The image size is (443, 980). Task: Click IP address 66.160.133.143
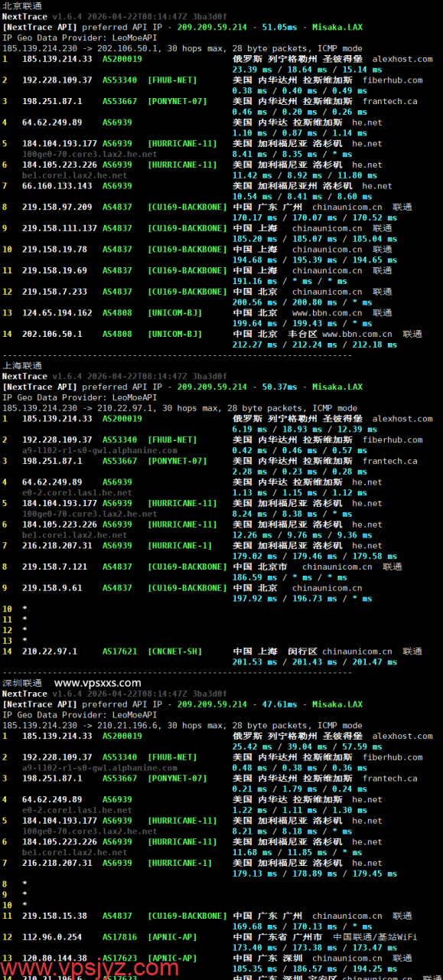point(57,185)
